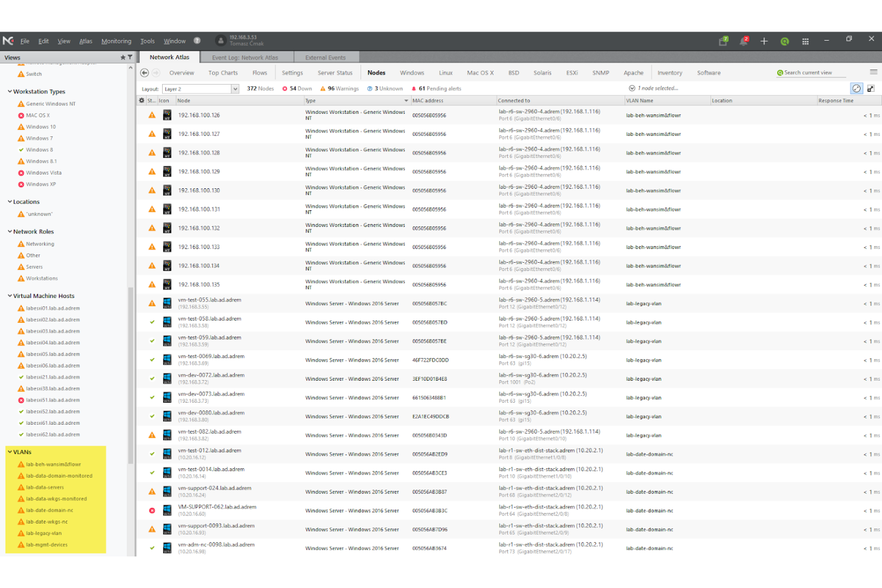
Task: Click the red down-status icon for VM-SUPPORT-062
Action: pos(152,510)
